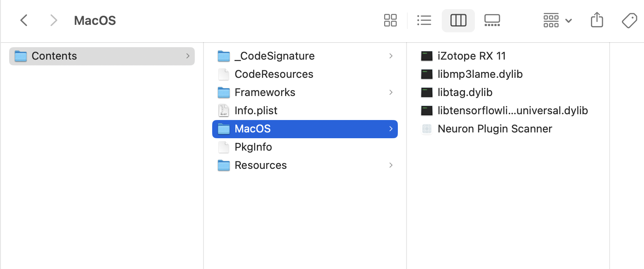The height and width of the screenshot is (269, 644).
Task: Open the group-by options dropdown
Action: [557, 20]
